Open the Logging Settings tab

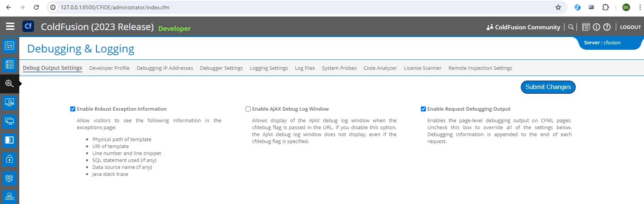[x=269, y=68]
